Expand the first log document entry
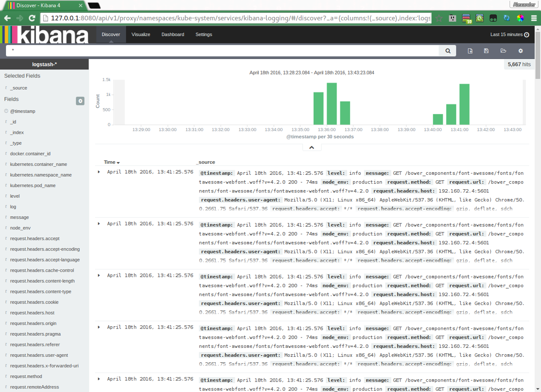The width and height of the screenshot is (541, 392). tap(100, 172)
